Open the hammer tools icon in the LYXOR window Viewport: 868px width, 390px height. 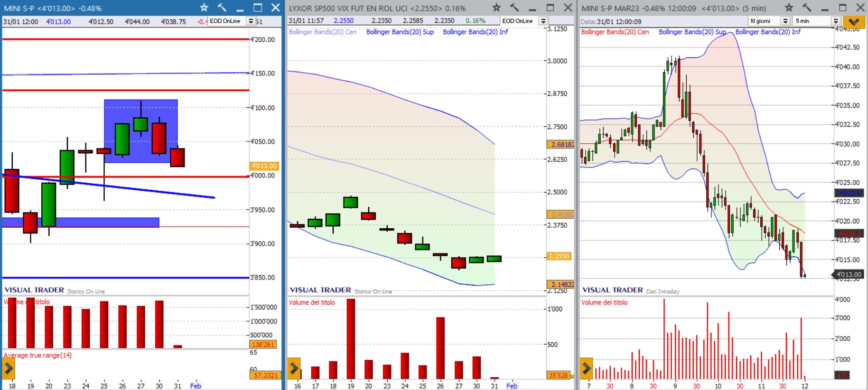pyautogui.click(x=514, y=8)
